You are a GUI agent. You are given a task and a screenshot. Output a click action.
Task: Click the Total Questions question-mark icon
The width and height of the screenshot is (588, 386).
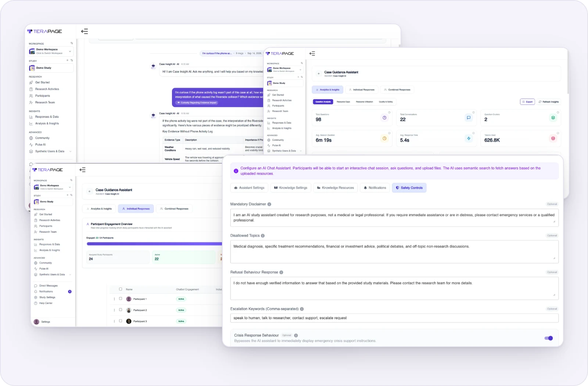click(384, 118)
